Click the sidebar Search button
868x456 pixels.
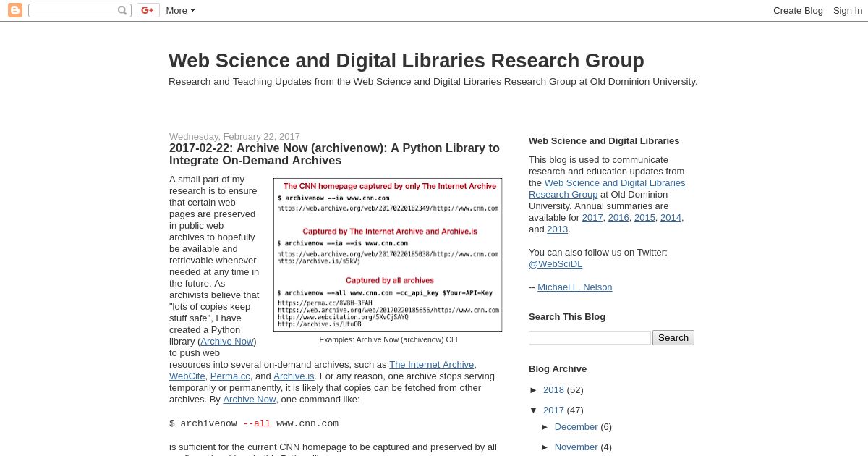coord(673,337)
